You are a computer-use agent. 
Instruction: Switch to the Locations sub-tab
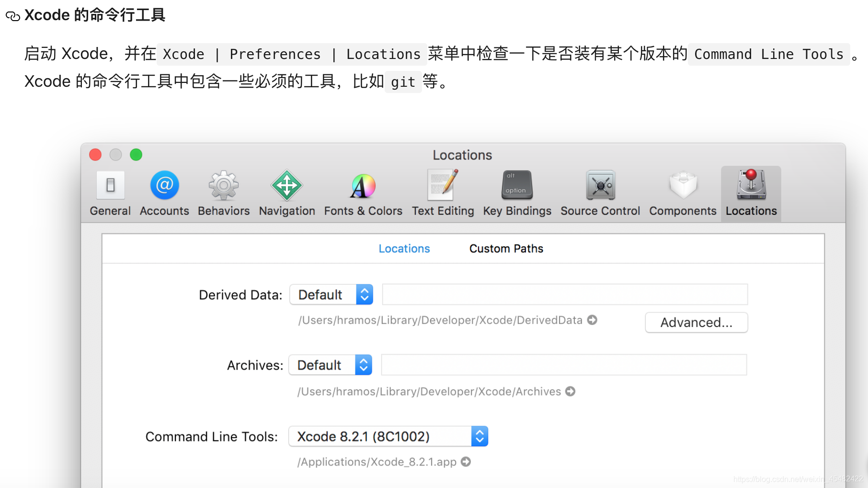[x=404, y=249]
